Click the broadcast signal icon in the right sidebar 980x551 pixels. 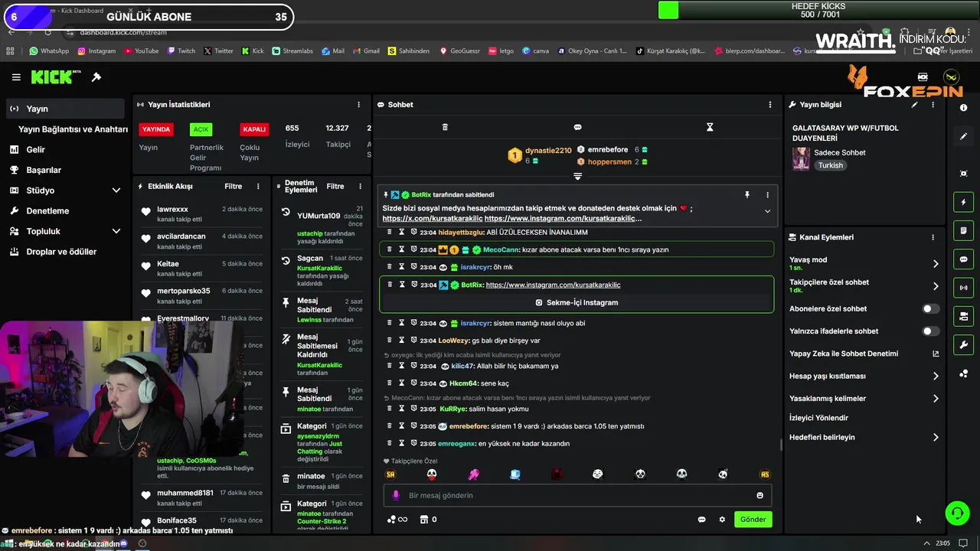pyautogui.click(x=963, y=288)
